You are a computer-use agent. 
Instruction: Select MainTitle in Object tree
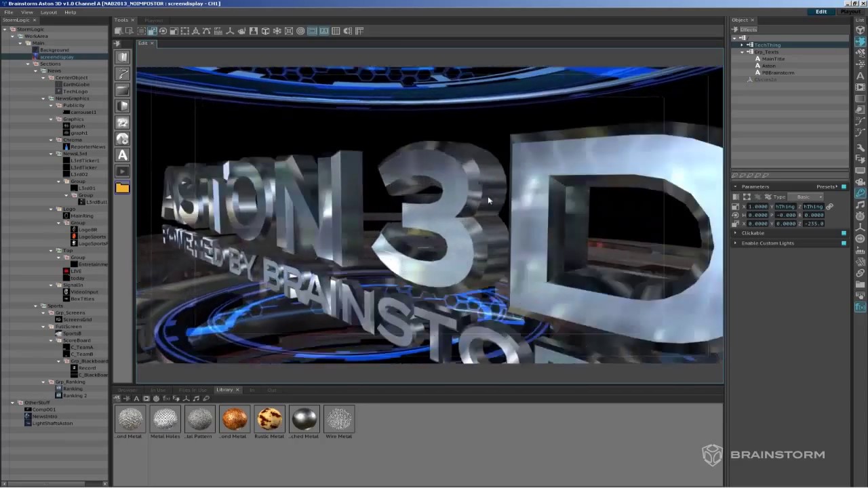coord(773,59)
